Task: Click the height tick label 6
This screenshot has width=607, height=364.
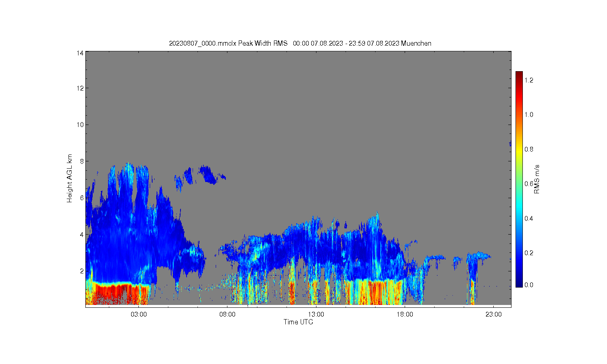Action: pos(81,198)
